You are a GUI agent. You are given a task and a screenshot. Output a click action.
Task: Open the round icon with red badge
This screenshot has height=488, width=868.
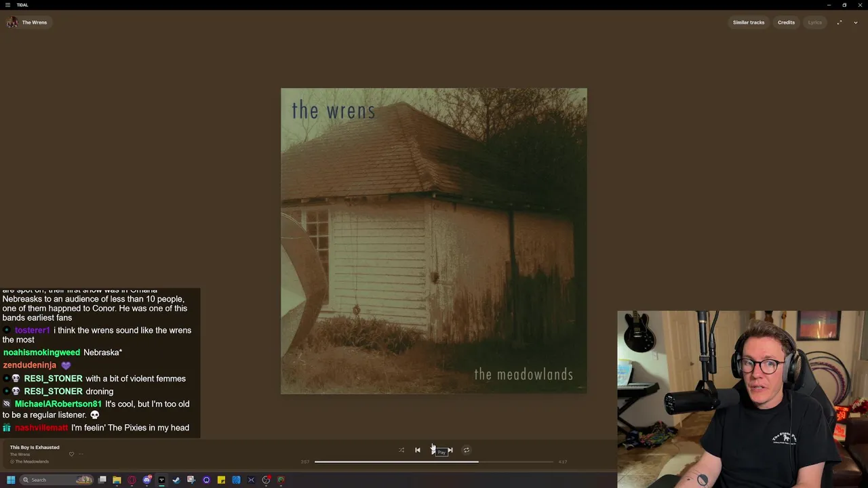pos(266,480)
